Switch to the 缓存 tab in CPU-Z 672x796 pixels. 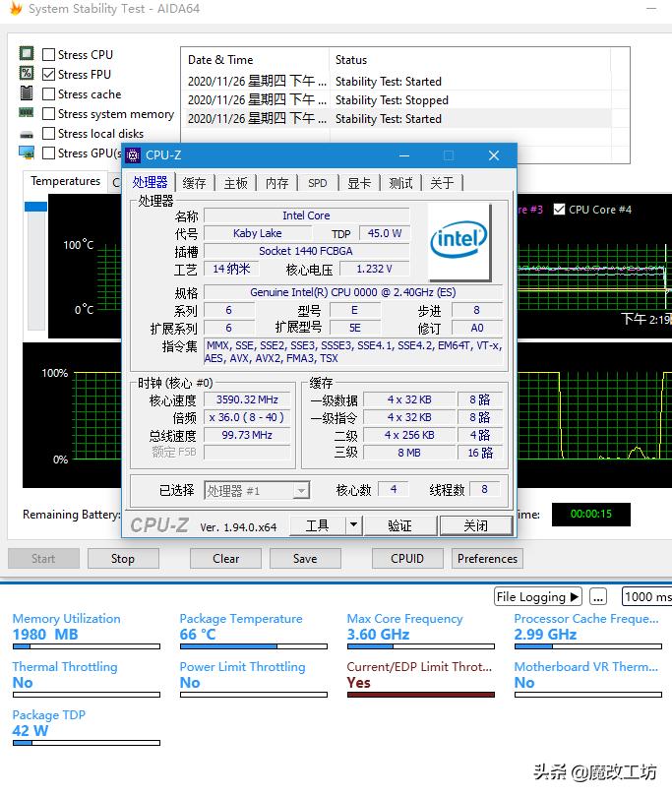pos(194,183)
